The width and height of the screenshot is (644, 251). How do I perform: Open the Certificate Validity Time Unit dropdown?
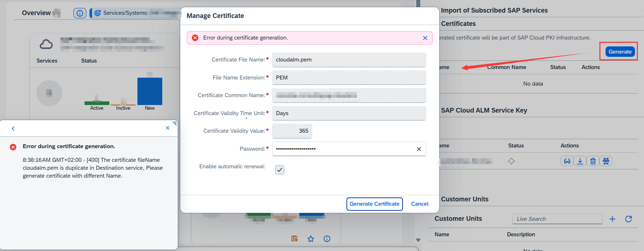coord(349,113)
